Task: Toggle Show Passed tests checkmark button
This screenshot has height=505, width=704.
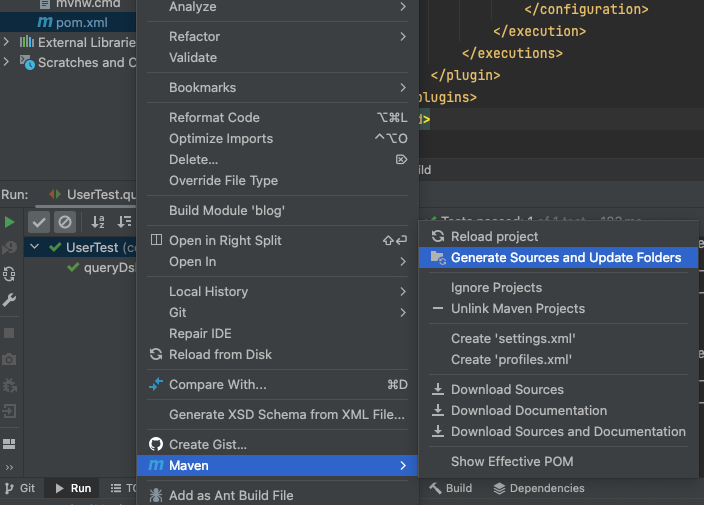Action: pos(39,222)
